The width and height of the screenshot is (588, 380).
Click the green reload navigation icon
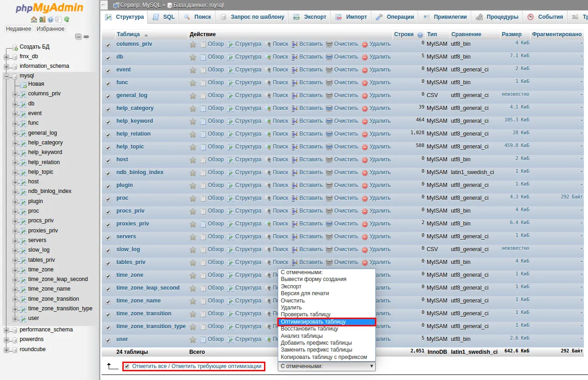[67, 20]
